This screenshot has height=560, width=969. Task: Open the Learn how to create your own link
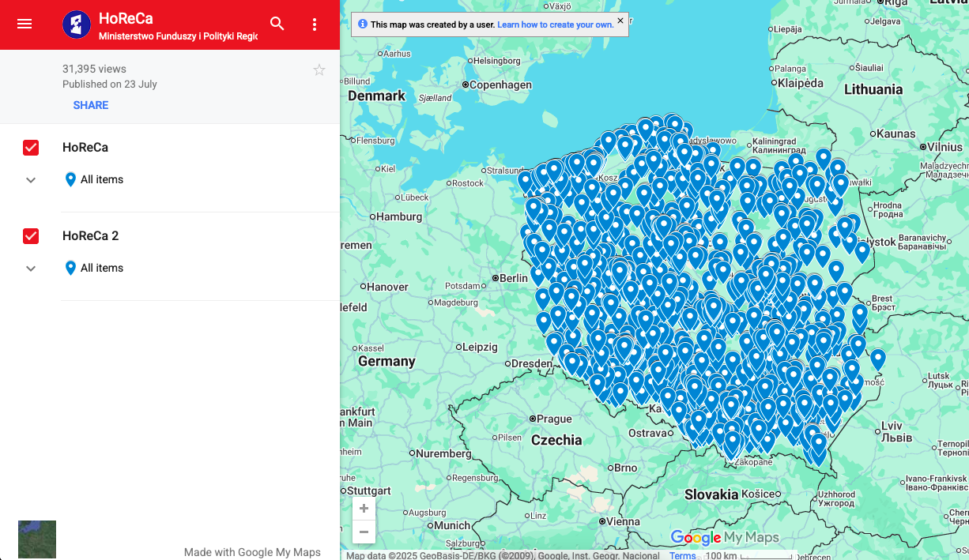[556, 24]
